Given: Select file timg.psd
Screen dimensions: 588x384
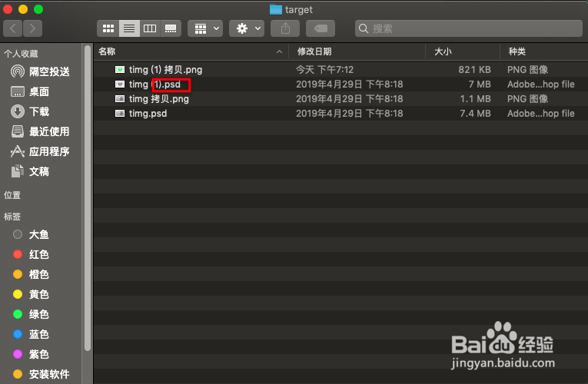Looking at the screenshot, I should click(x=341, y=114).
